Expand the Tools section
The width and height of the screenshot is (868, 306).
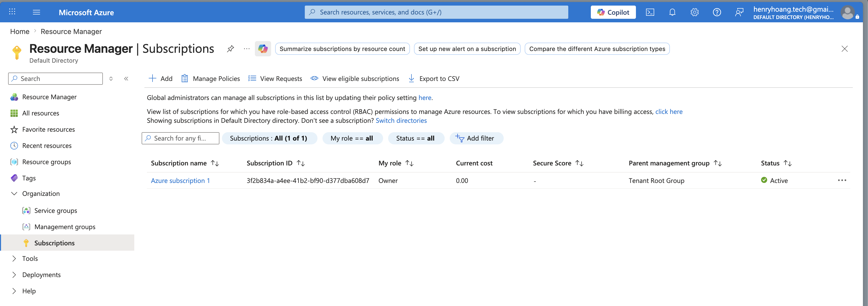14,259
